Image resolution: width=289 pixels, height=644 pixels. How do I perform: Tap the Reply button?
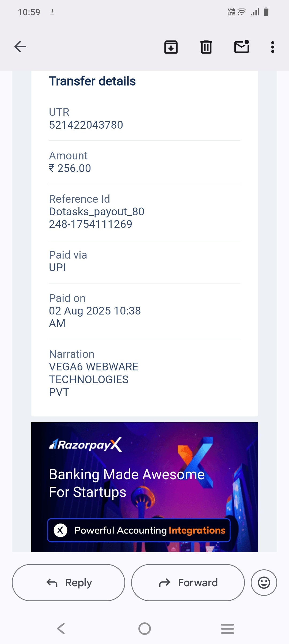click(x=69, y=582)
